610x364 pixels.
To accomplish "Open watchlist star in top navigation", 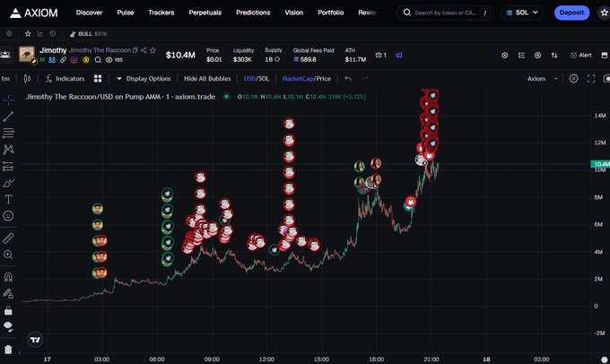I will [604, 13].
